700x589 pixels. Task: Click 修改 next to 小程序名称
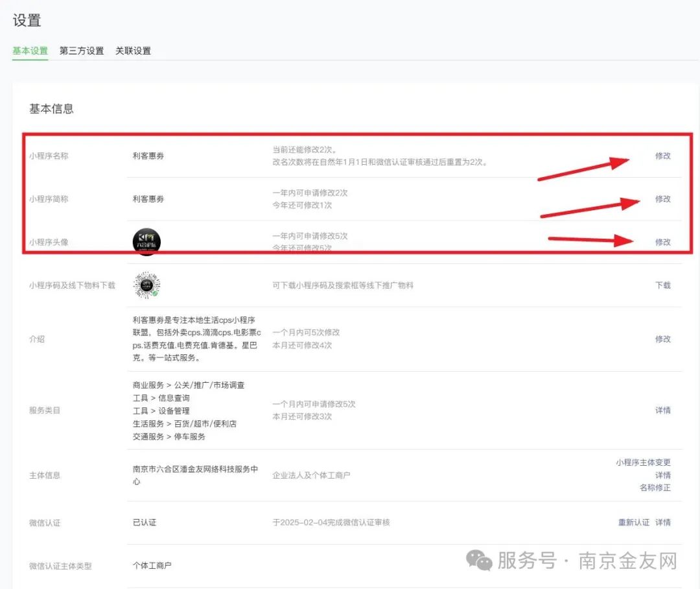(662, 156)
